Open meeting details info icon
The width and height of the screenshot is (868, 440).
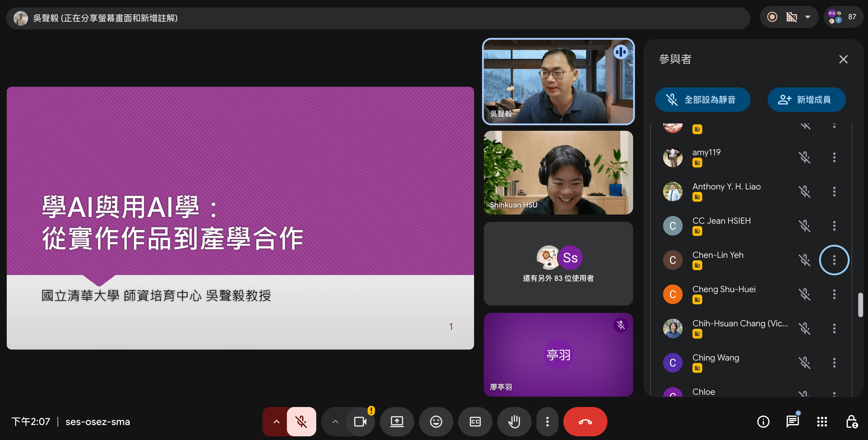763,421
